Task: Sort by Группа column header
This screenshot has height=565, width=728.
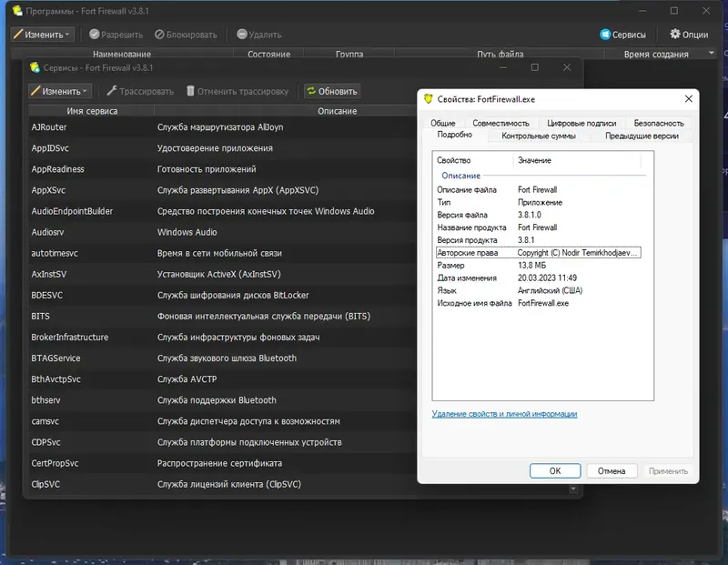Action: (349, 54)
